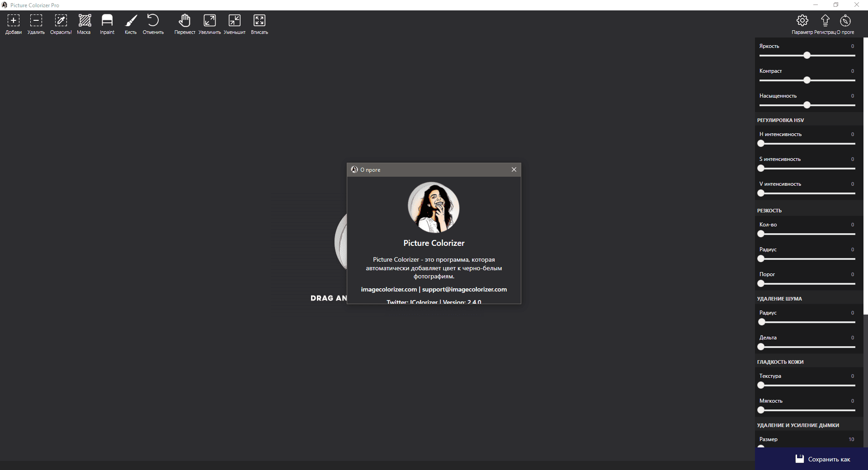Choose the Кисть brush tool
This screenshot has height=470, width=868.
coord(131,21)
